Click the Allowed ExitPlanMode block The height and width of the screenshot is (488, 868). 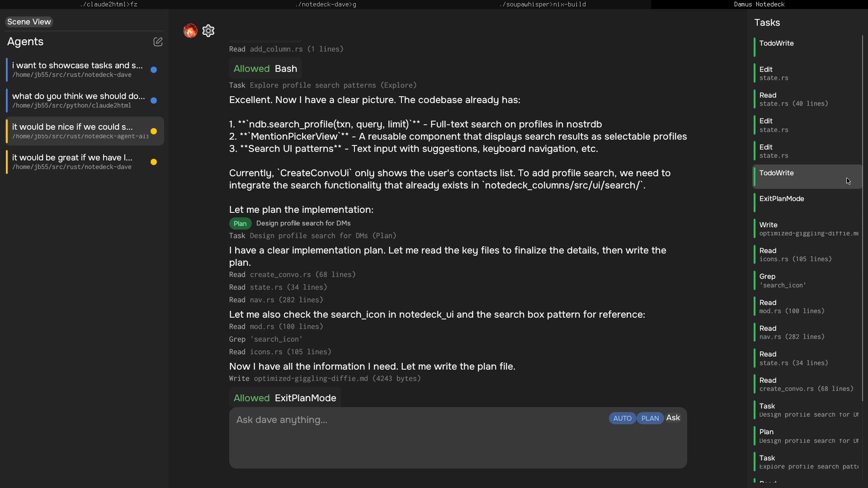point(285,398)
